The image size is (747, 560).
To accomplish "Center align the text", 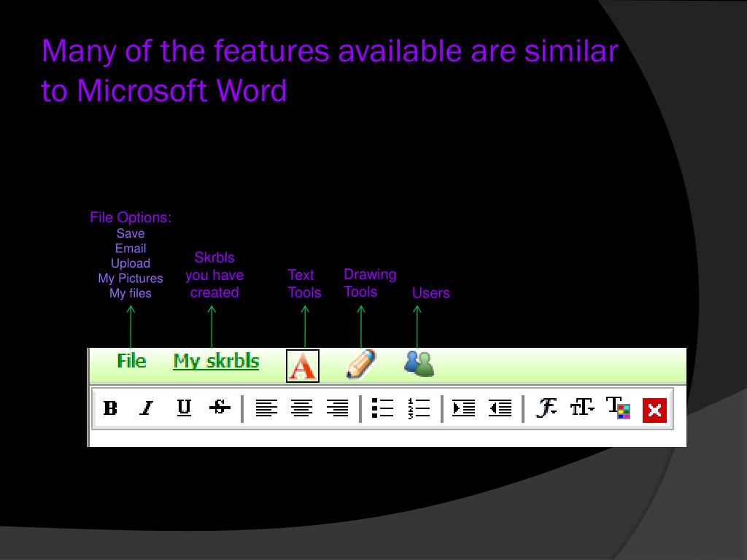I will 302,408.
